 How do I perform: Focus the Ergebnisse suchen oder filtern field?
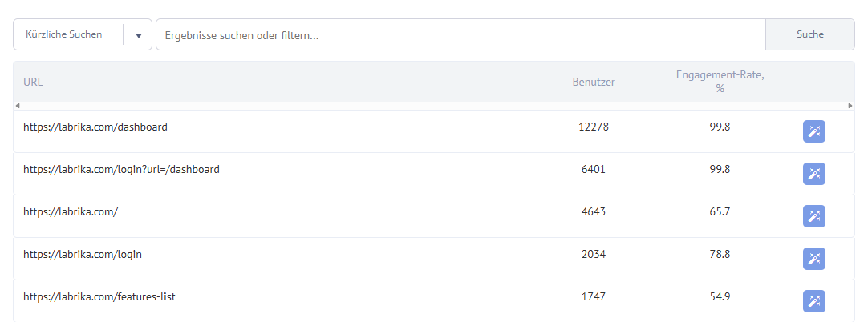[460, 34]
